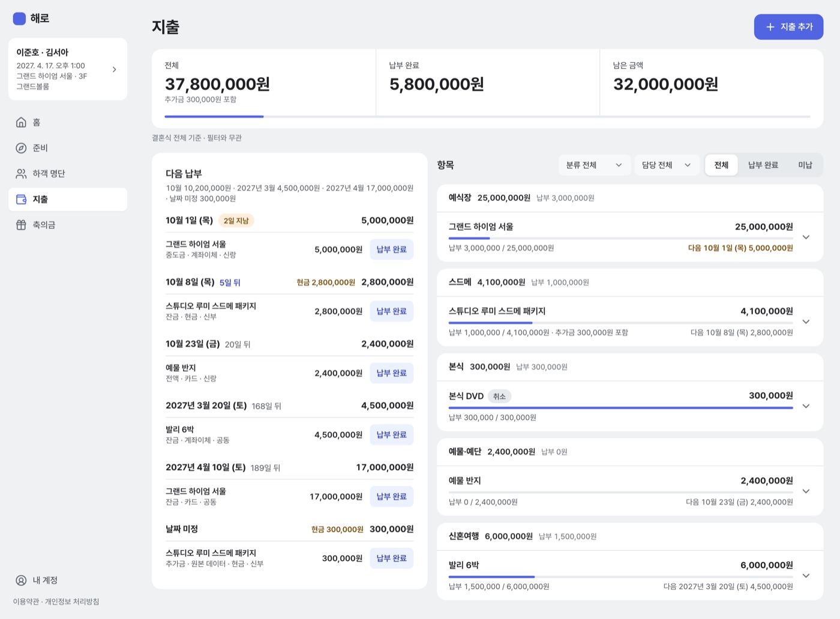The image size is (840, 619).
Task: Mark 5,000,000원 그랜드 하이엇 payment 납부 완료
Action: [x=391, y=250]
